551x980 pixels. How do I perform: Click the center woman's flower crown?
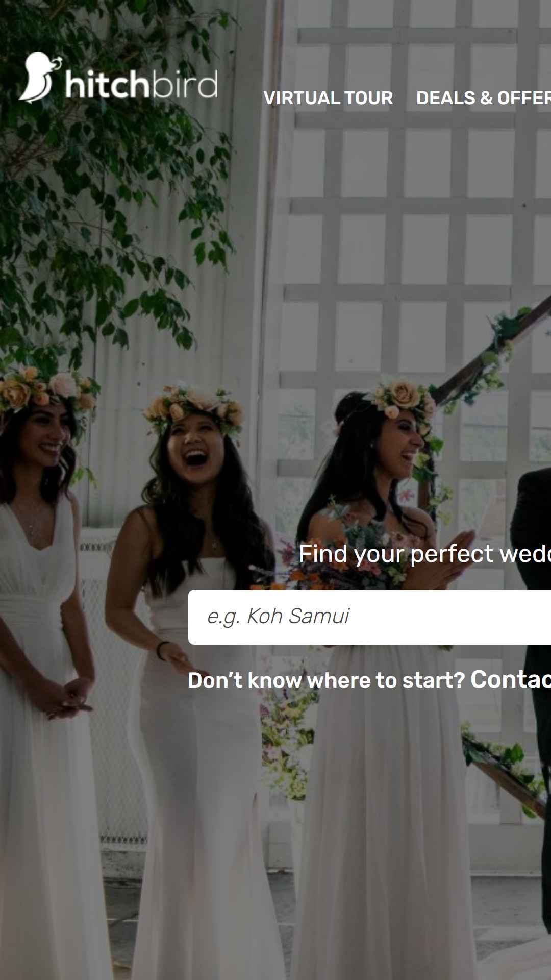(194, 408)
